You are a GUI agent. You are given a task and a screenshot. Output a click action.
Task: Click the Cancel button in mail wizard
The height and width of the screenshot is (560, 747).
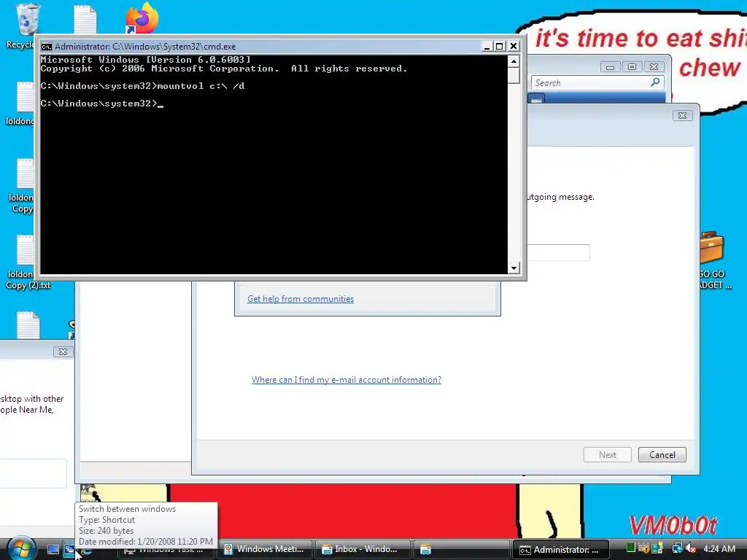coord(662,455)
